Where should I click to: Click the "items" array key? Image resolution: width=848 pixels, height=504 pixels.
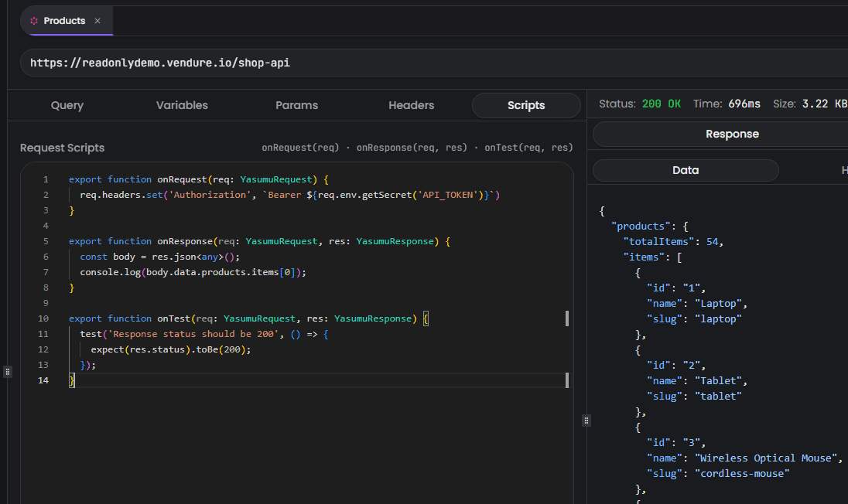point(644,257)
